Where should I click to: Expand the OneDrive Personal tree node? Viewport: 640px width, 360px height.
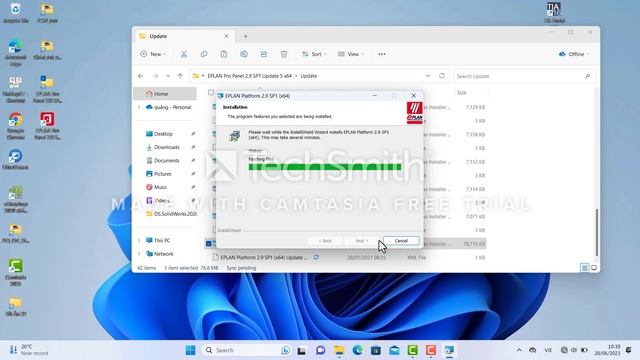[139, 107]
